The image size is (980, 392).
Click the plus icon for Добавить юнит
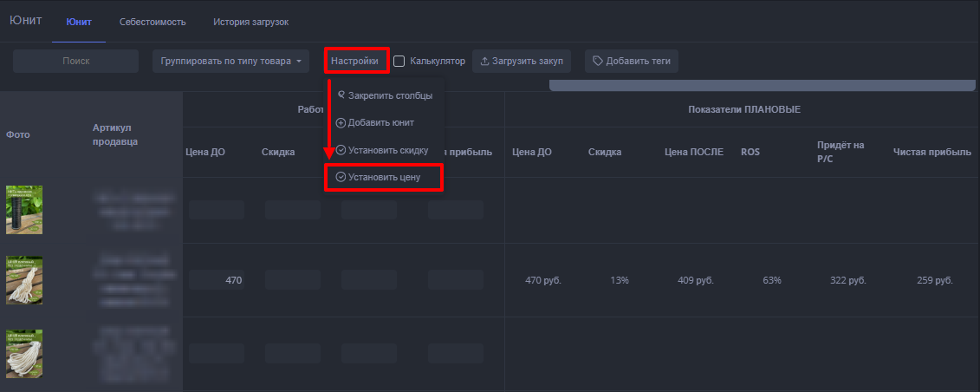coord(341,122)
